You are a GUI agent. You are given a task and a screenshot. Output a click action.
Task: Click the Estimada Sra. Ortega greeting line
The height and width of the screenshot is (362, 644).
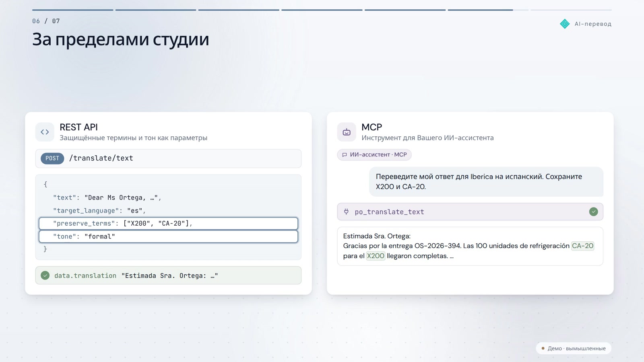coord(377,236)
